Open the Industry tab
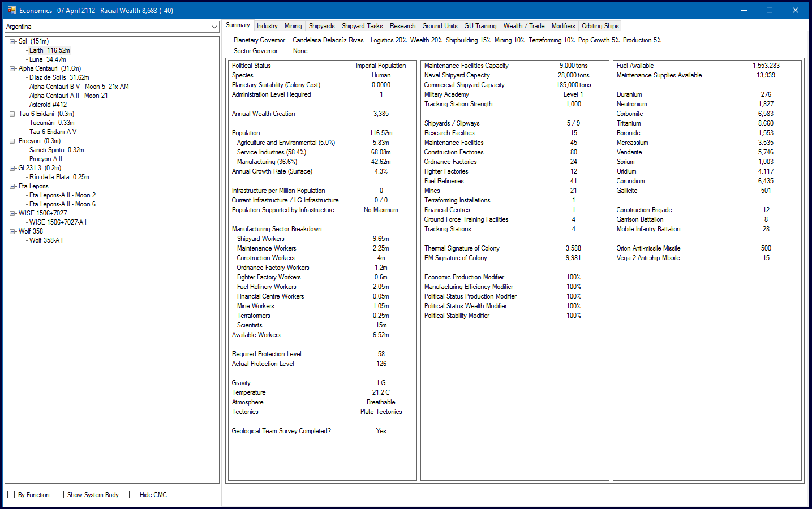 267,26
